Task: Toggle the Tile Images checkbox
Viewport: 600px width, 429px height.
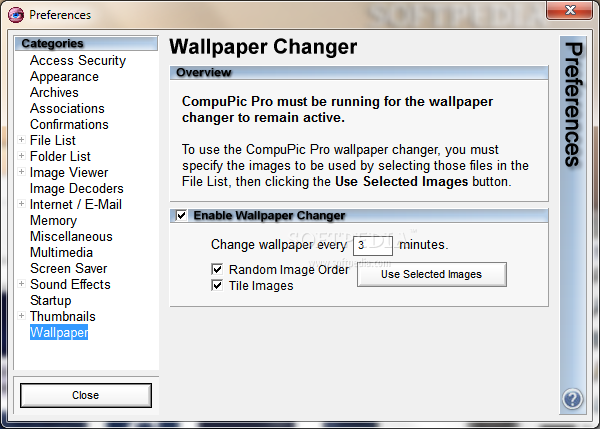Action: tap(217, 285)
